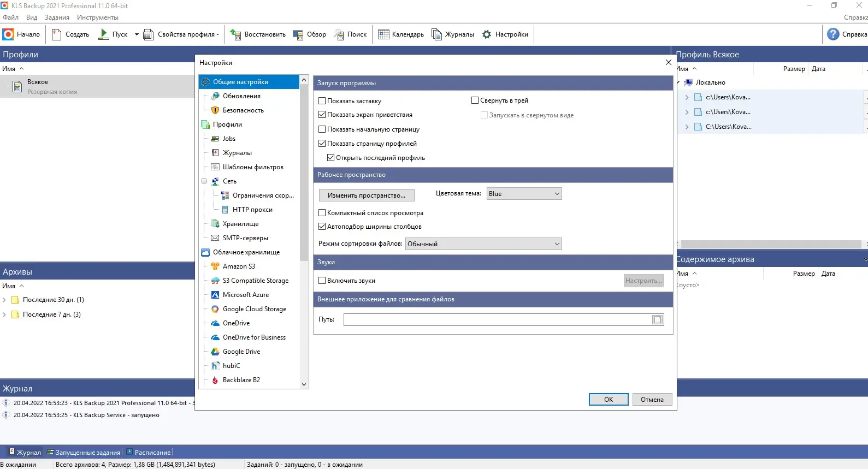Select Облачное хранилище category
Screen dimensions: 868x469
click(x=246, y=252)
